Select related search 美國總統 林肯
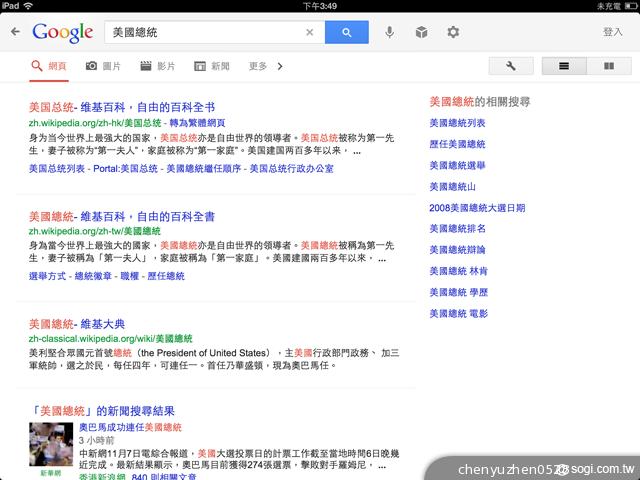 click(x=458, y=271)
